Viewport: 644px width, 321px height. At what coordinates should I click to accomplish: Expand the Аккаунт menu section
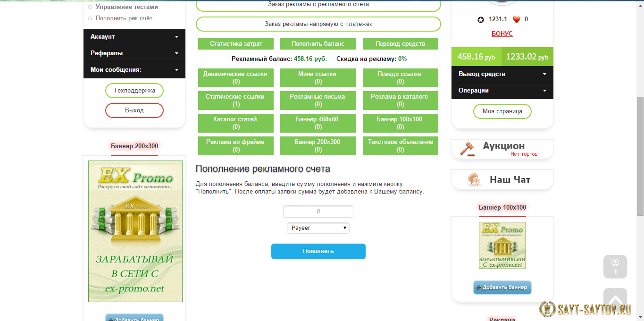[134, 37]
